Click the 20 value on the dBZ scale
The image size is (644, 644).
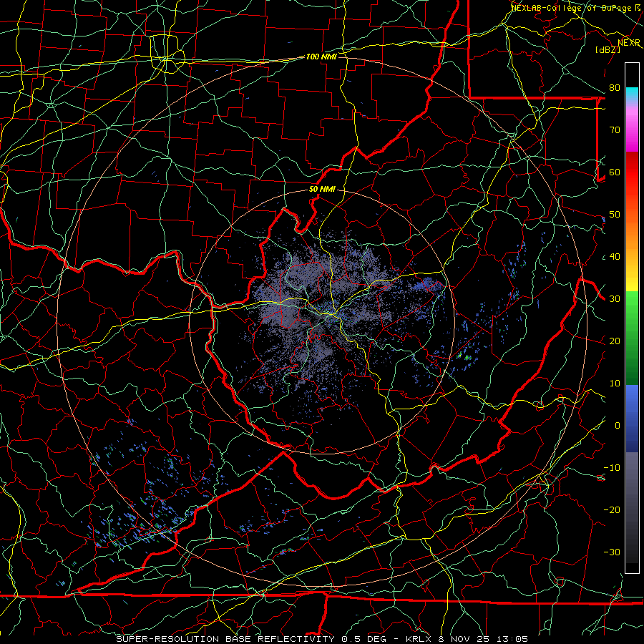click(x=615, y=341)
